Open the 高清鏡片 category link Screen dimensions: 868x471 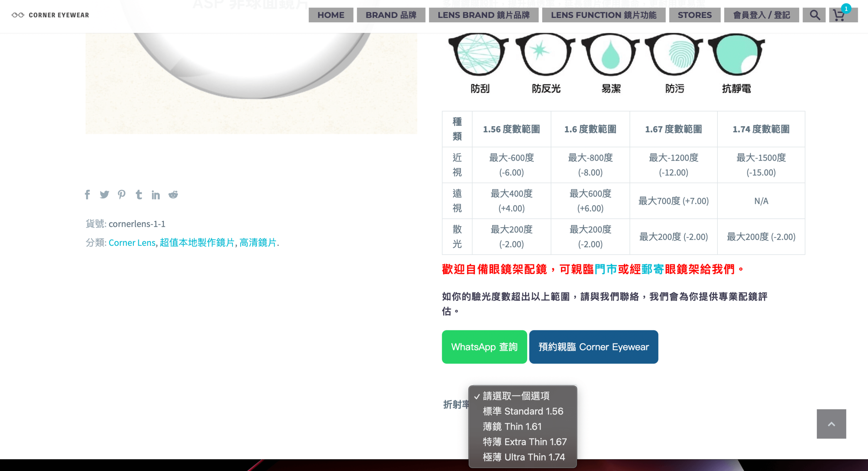[x=258, y=243]
